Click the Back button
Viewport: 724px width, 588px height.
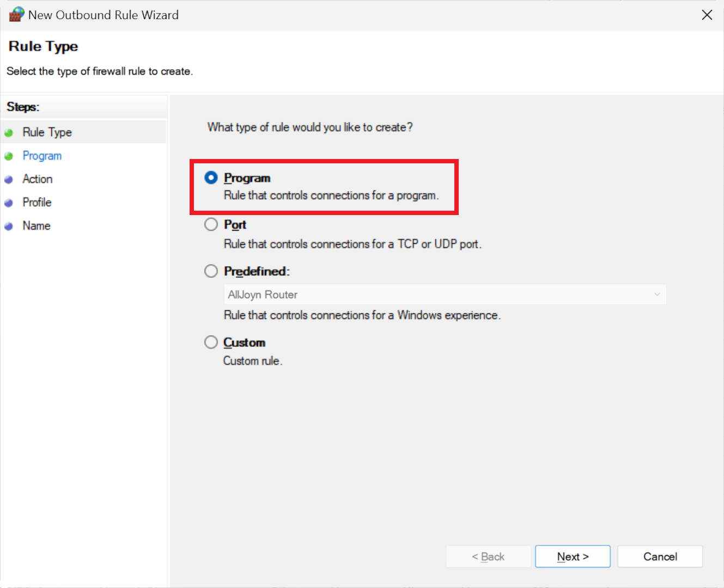click(x=488, y=556)
